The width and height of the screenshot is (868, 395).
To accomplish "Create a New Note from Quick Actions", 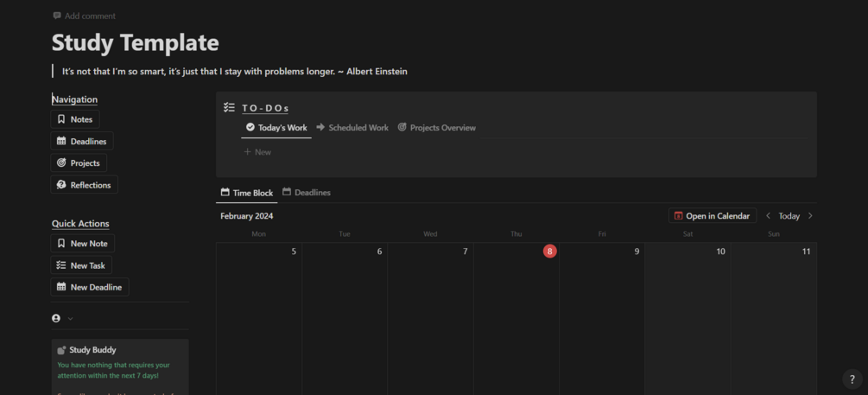I will click(83, 244).
